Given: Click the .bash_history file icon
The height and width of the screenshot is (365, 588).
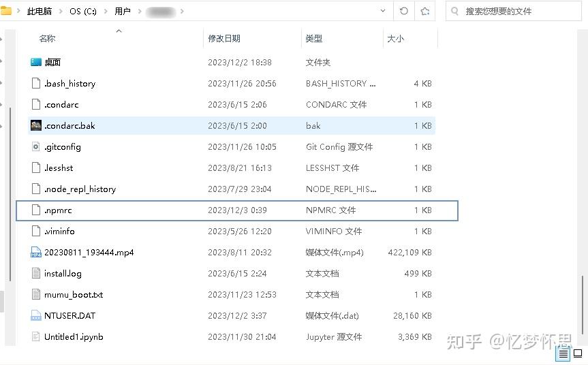Looking at the screenshot, I should pos(36,83).
